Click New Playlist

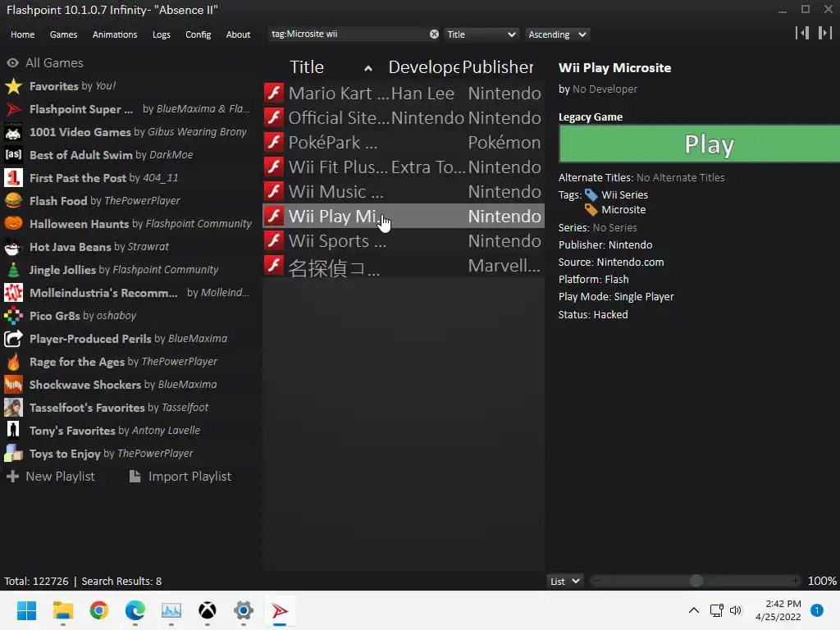[50, 477]
